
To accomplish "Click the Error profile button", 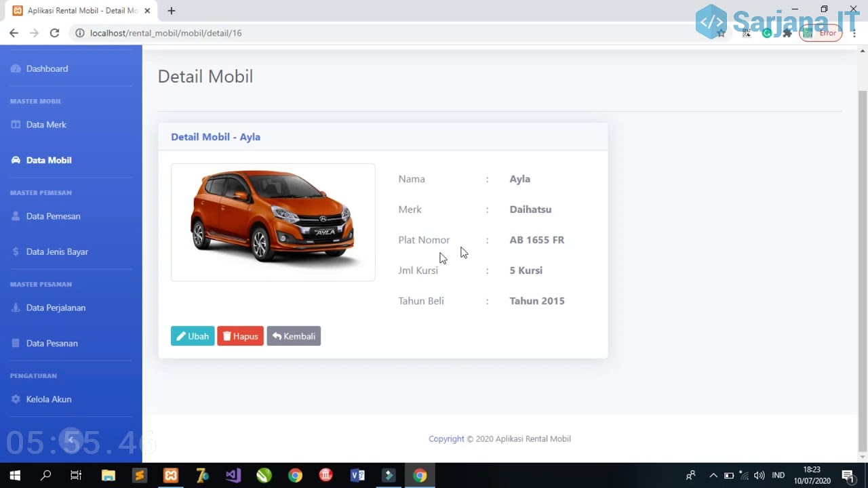I will pyautogui.click(x=821, y=33).
